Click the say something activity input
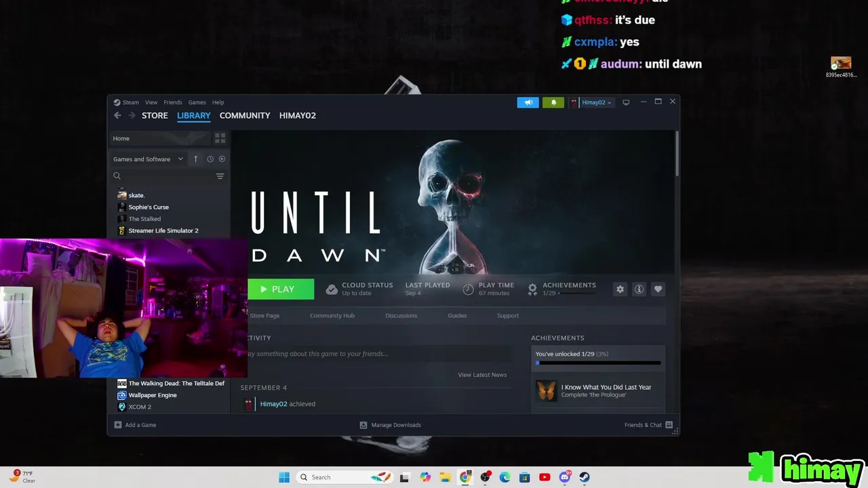Screen dimensions: 868x488 click(379, 354)
